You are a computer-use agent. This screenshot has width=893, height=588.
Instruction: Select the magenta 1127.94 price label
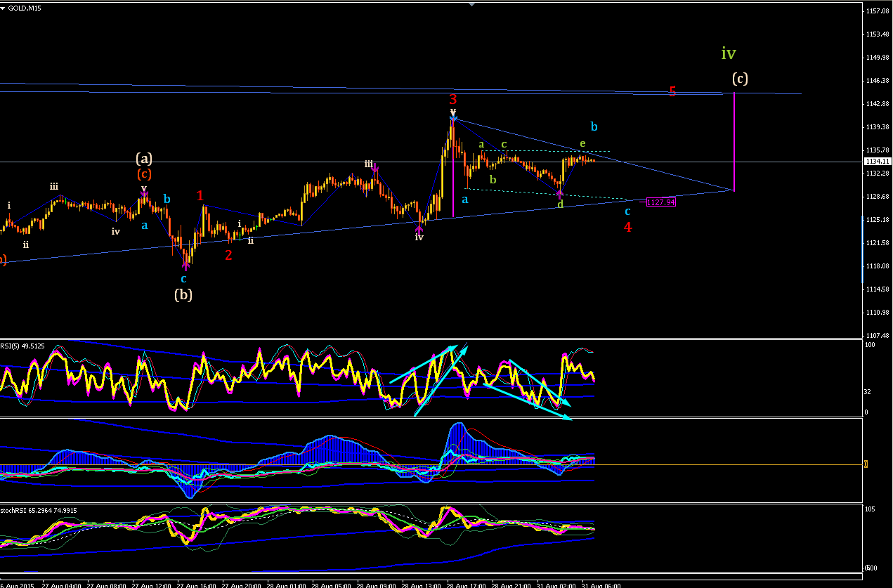pos(661,202)
